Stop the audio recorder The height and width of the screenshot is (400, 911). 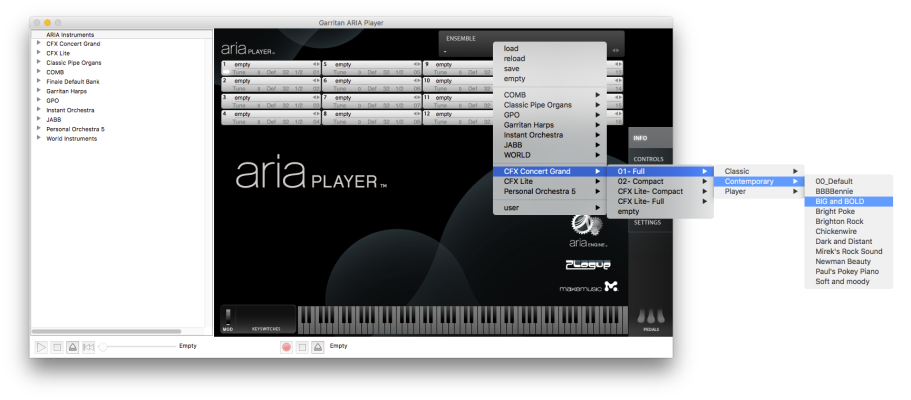coord(302,347)
